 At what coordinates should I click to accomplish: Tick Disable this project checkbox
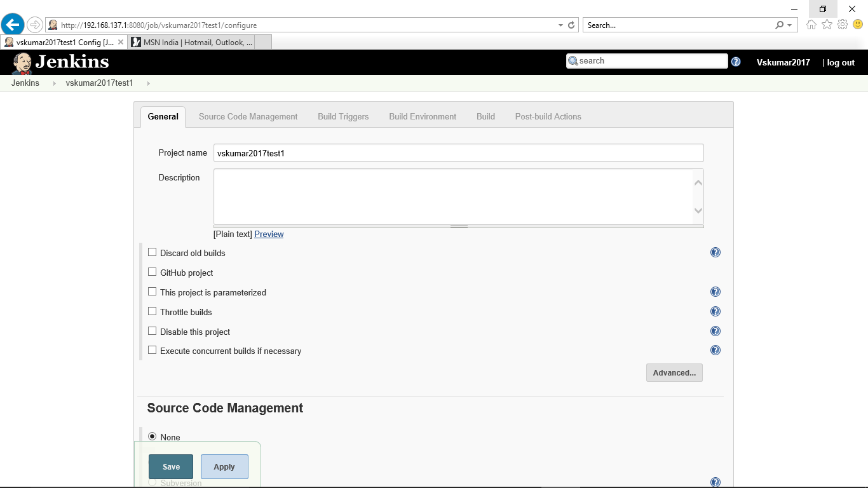click(152, 331)
